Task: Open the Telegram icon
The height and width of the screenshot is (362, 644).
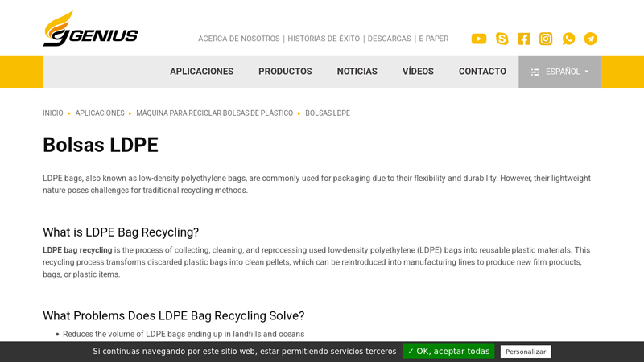Action: [591, 39]
